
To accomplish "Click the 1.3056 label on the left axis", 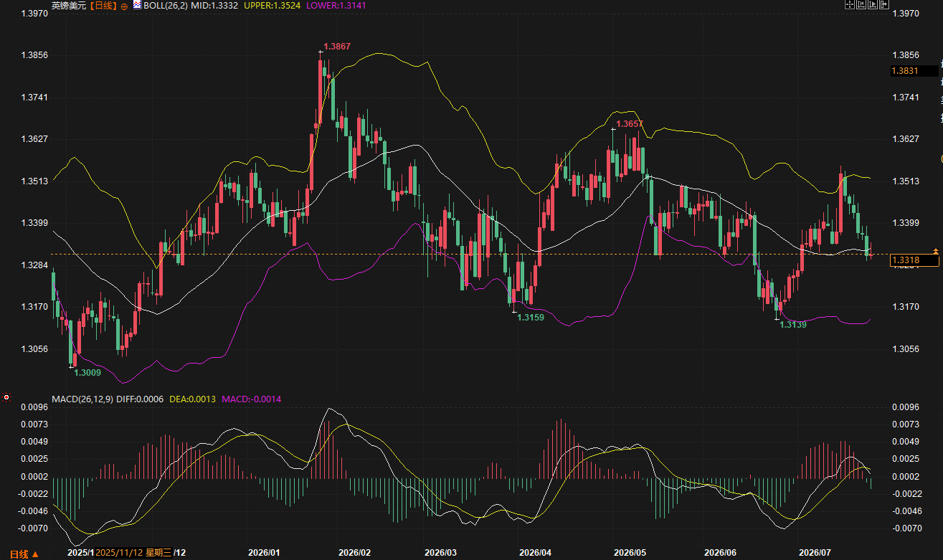I will pos(34,349).
